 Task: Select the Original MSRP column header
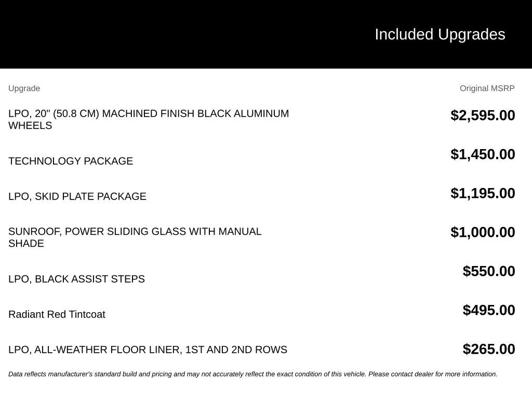[x=487, y=88]
